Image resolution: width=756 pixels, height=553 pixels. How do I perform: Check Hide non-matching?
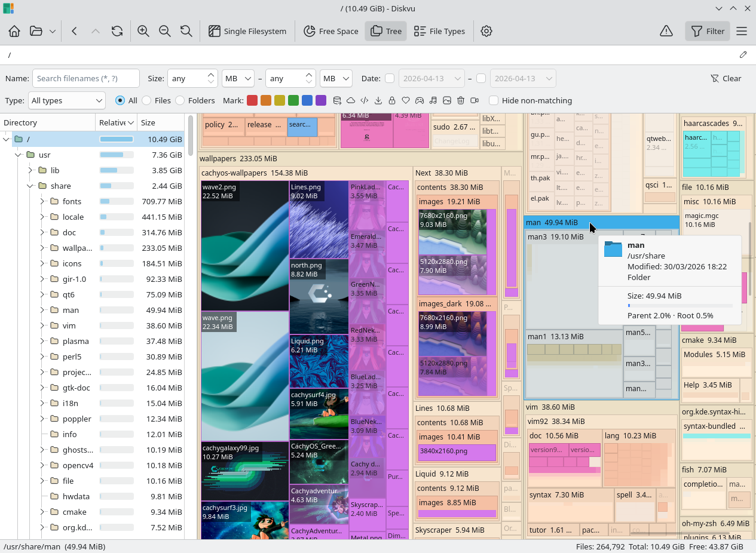coord(494,100)
